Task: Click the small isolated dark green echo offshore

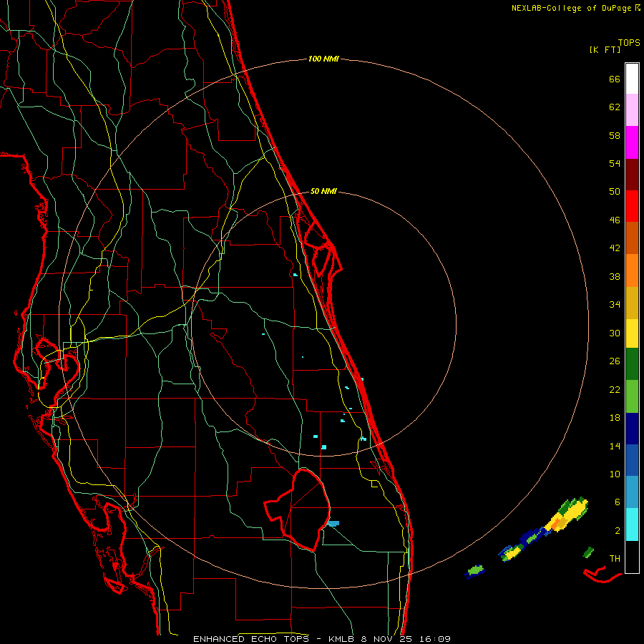Action: 589,552
